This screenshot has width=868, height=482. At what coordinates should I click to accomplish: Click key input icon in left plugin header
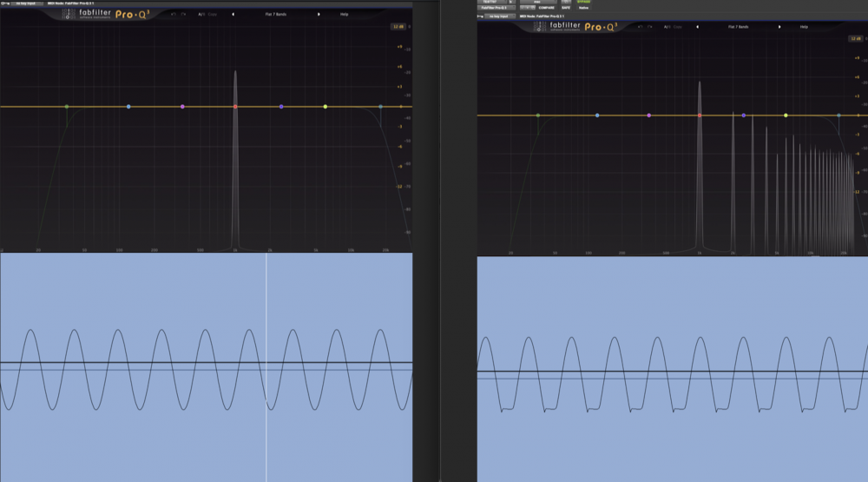pos(5,3)
